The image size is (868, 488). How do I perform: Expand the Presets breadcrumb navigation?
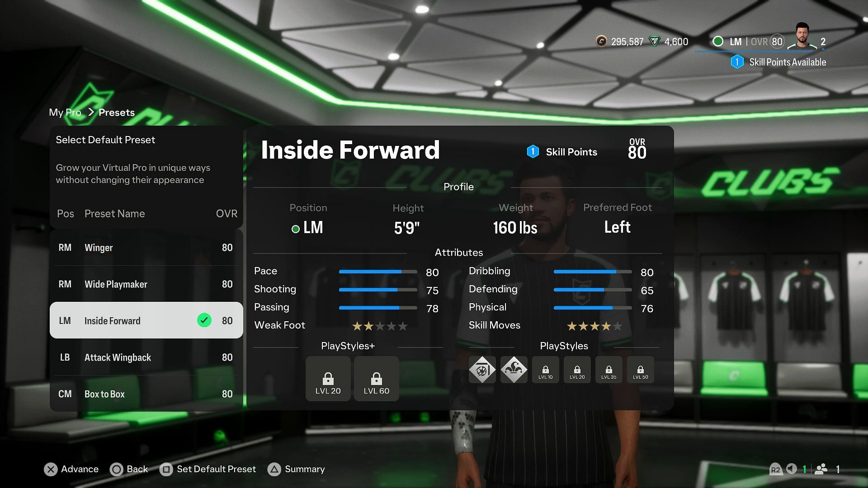pyautogui.click(x=116, y=112)
